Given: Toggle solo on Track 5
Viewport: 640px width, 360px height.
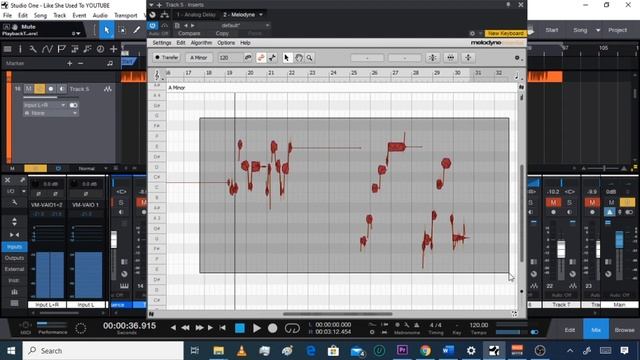Looking at the screenshot, I should coord(40,89).
